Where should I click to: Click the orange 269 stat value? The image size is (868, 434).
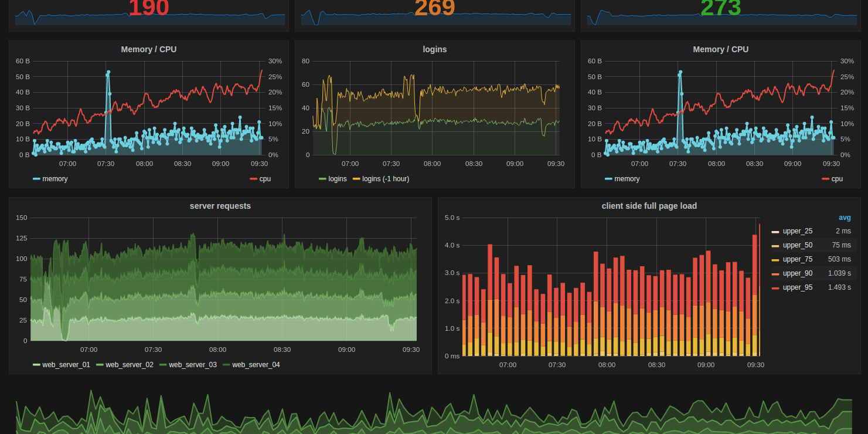click(435, 8)
